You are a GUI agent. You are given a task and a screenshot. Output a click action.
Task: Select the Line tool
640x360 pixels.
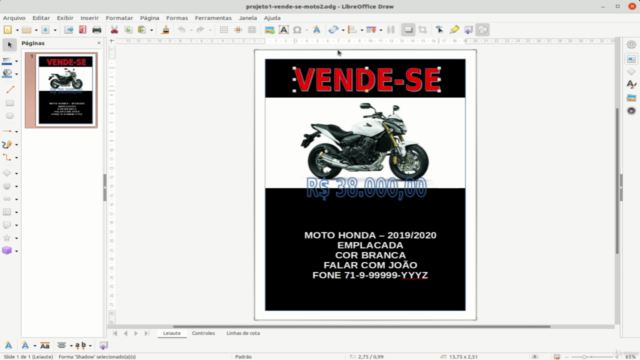click(x=10, y=89)
